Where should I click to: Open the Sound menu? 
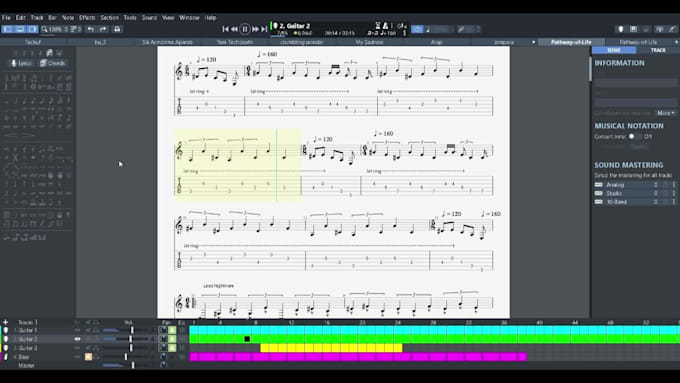pos(149,18)
